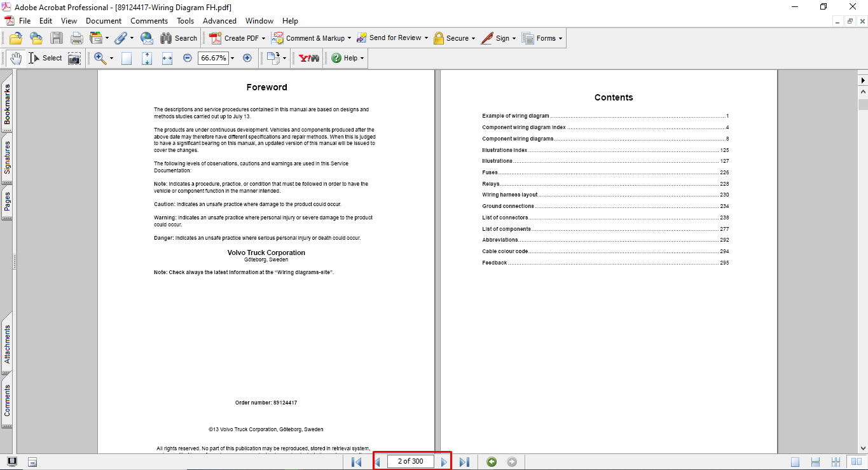Image resolution: width=868 pixels, height=470 pixels.
Task: Enable continuous page layout
Action: (x=816, y=462)
